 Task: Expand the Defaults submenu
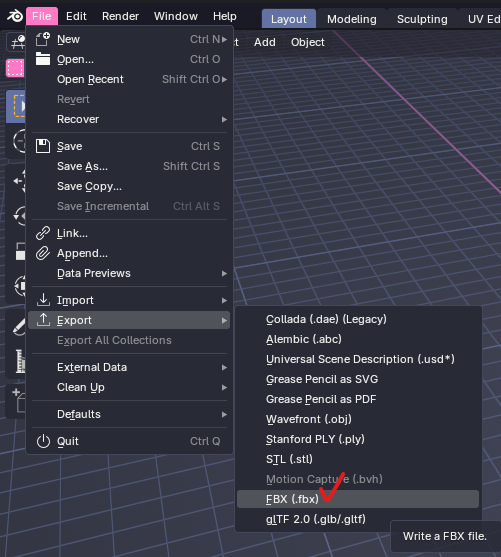click(129, 414)
